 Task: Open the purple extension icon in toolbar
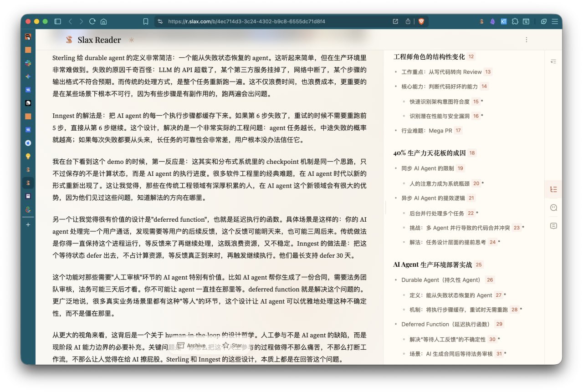[492, 21]
